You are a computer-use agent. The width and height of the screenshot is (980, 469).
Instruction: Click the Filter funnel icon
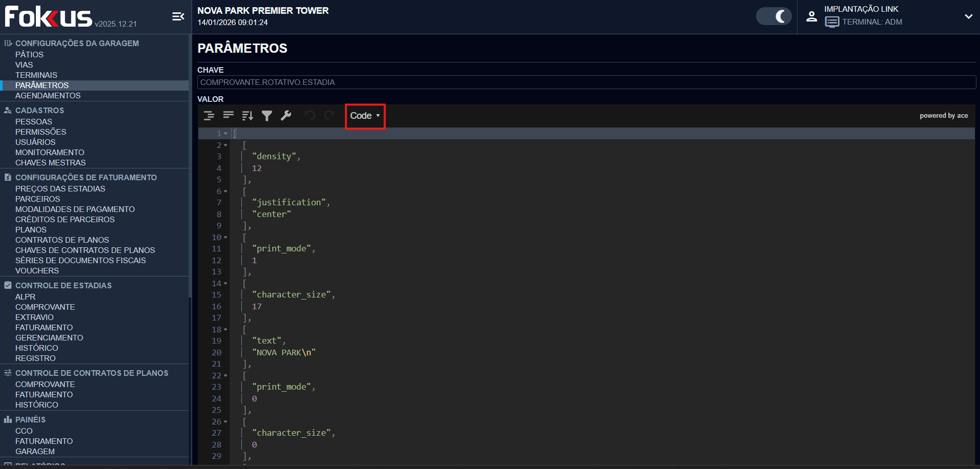pyautogui.click(x=267, y=116)
